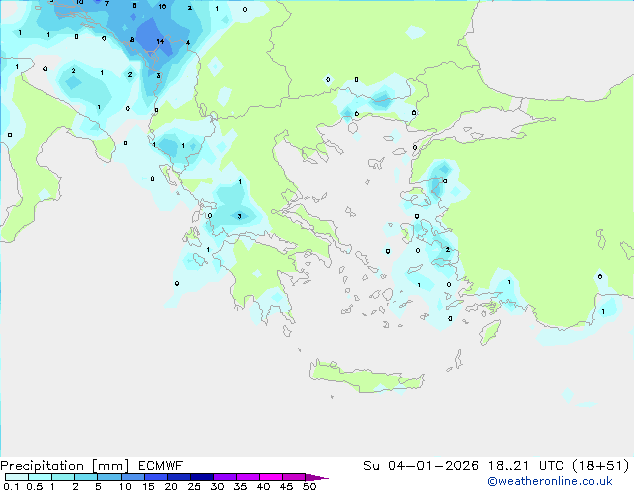
Task: Click the 'UTC' label
Action: pyautogui.click(x=551, y=466)
